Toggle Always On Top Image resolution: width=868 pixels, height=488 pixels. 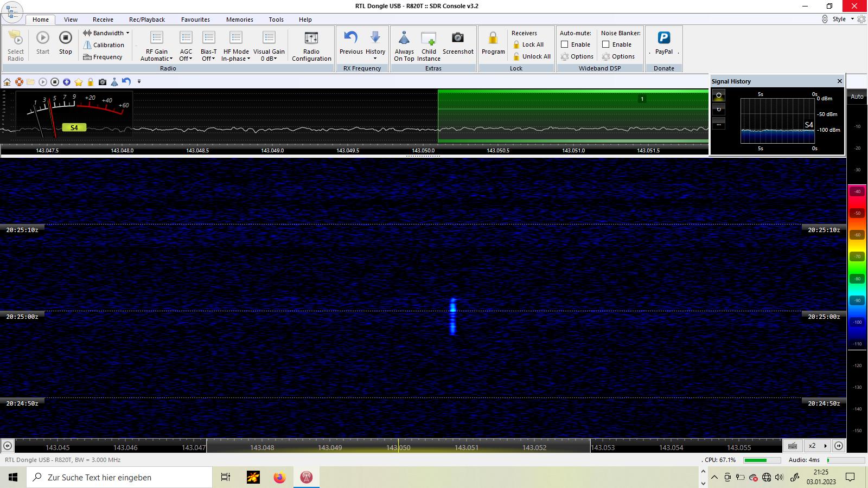[x=404, y=46]
